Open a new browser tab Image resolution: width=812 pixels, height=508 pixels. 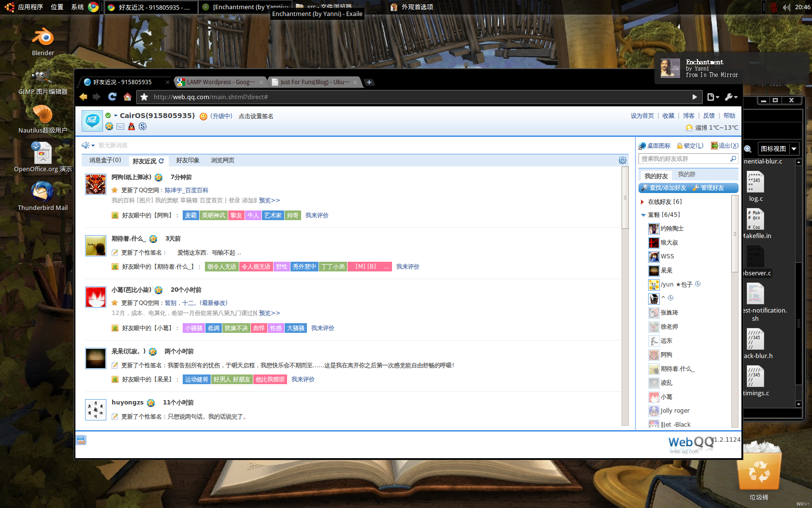pos(369,82)
